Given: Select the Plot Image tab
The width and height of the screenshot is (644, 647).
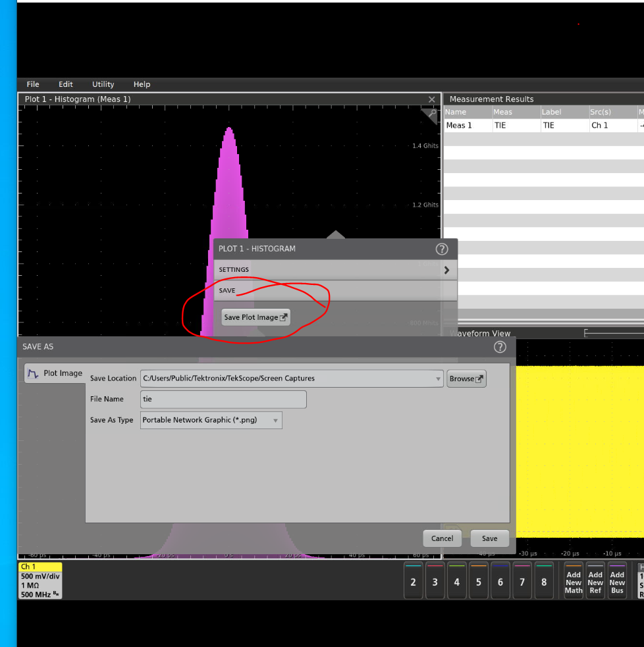Looking at the screenshot, I should (55, 373).
